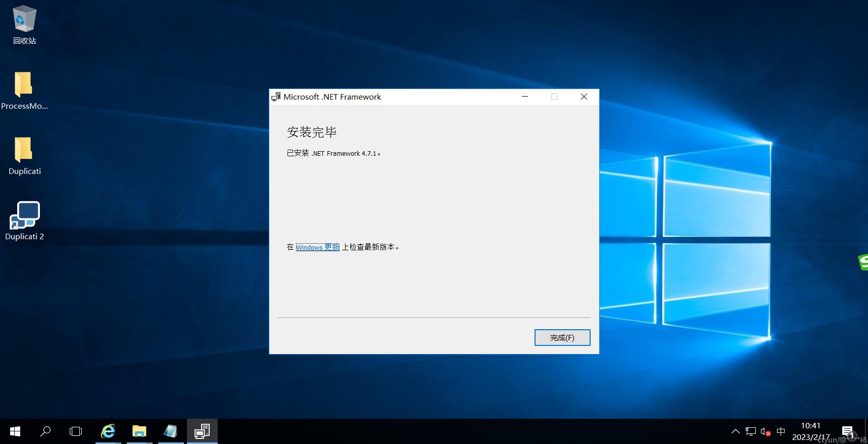The height and width of the screenshot is (444, 868).
Task: Select the ProcessMo... folder on desktop
Action: point(24,91)
